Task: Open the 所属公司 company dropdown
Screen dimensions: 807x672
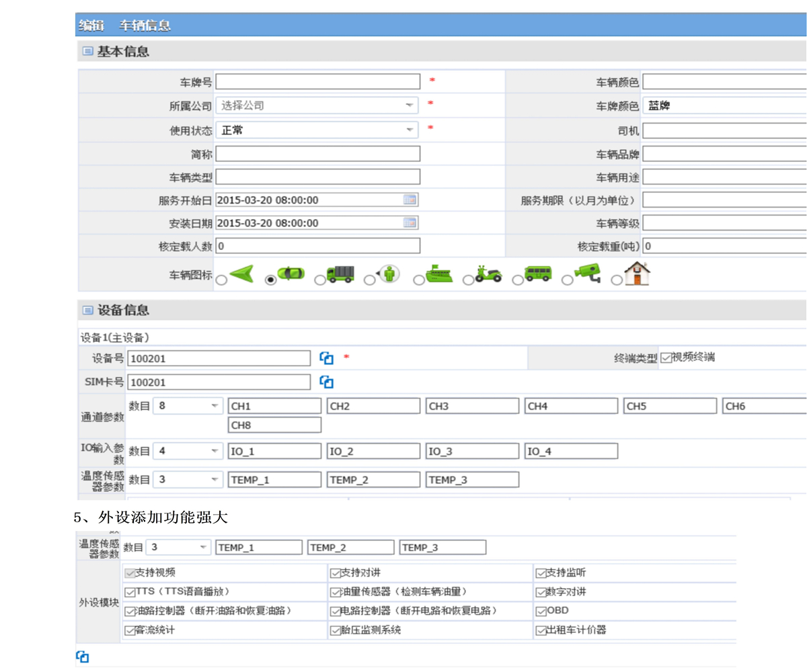Action: (409, 106)
